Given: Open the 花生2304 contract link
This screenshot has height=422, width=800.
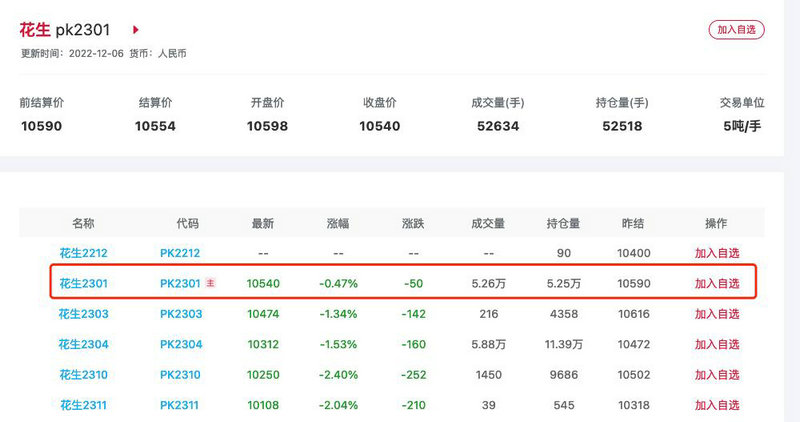Looking at the screenshot, I should click(83, 344).
